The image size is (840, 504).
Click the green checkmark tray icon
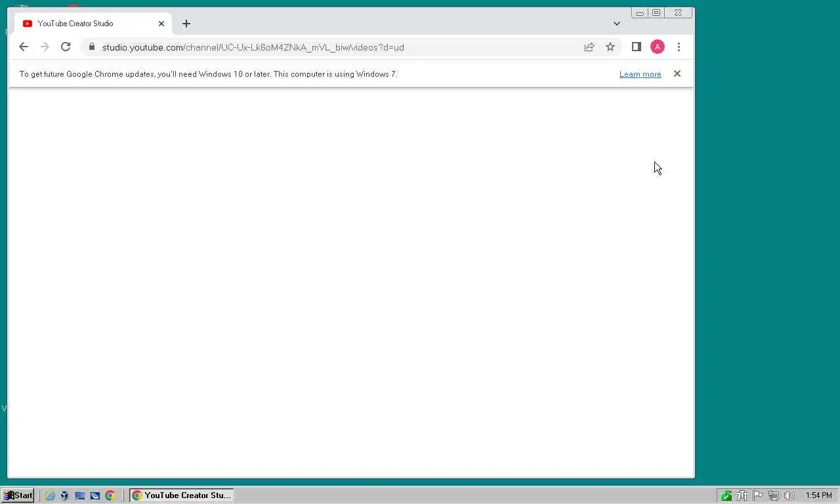[726, 495]
